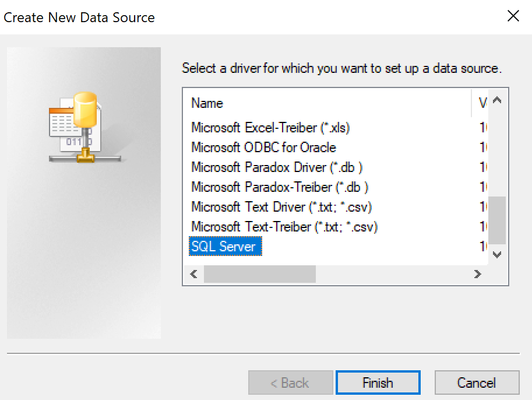
Task: Click the horizontal scrollbar thumb
Action: point(260,273)
